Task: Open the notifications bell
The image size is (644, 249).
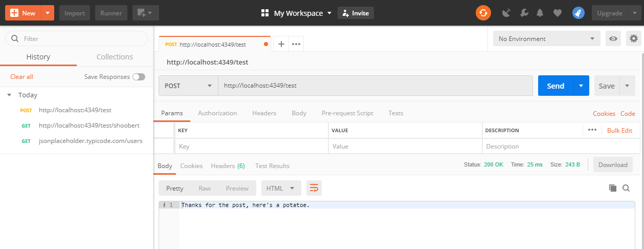Action: click(x=540, y=13)
